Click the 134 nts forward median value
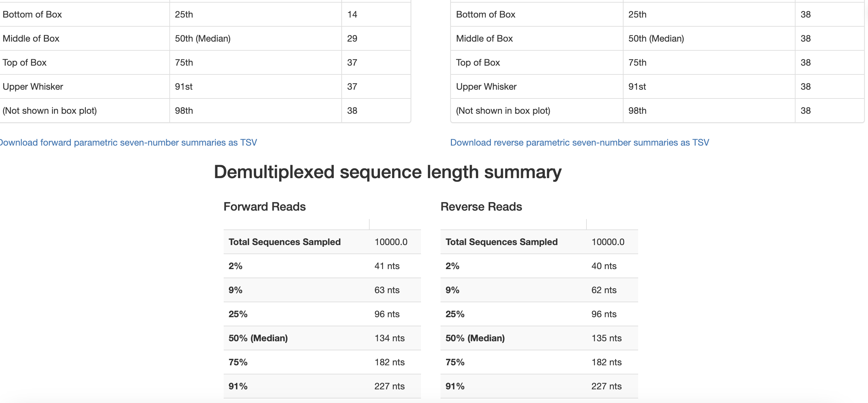 (389, 338)
